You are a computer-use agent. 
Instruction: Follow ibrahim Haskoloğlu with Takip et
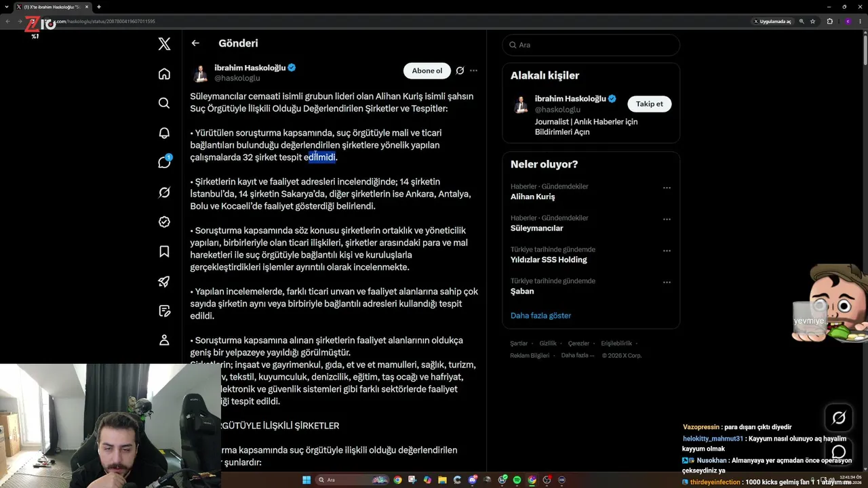point(650,104)
